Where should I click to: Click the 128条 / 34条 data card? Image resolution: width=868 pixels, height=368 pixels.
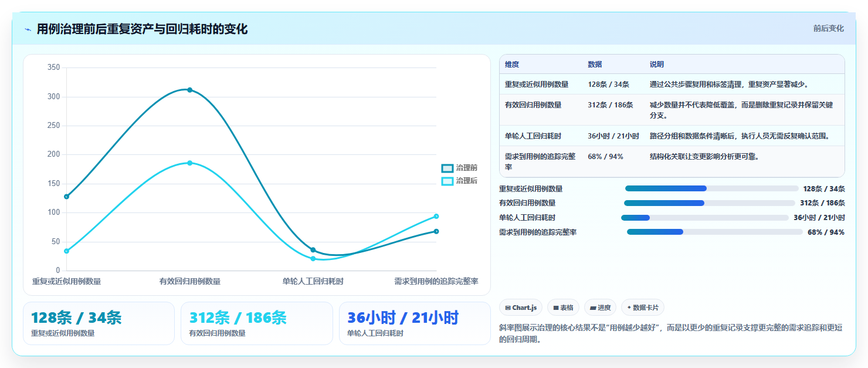point(99,323)
